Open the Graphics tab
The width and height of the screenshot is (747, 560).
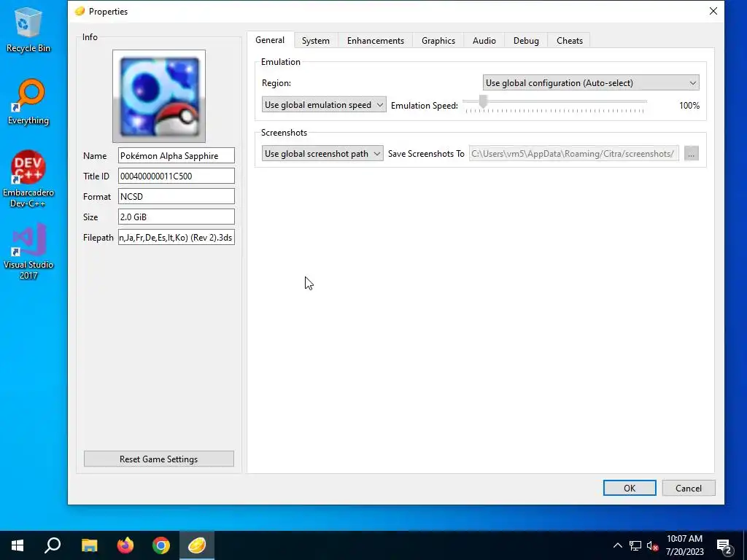[438, 41]
